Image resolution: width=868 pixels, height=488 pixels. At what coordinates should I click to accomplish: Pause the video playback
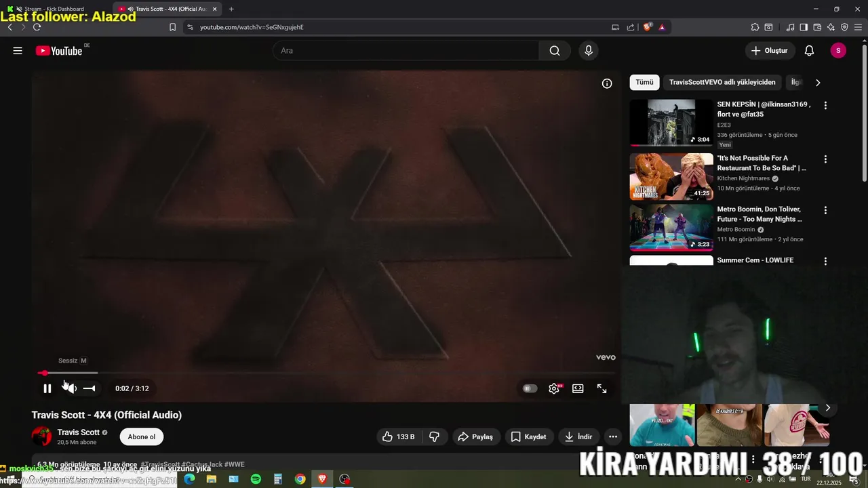[x=47, y=388]
